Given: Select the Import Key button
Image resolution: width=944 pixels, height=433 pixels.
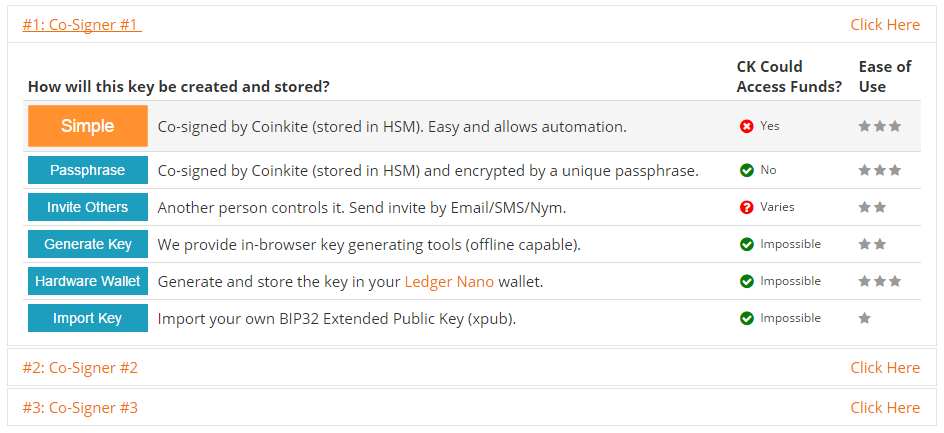Looking at the screenshot, I should 88,318.
